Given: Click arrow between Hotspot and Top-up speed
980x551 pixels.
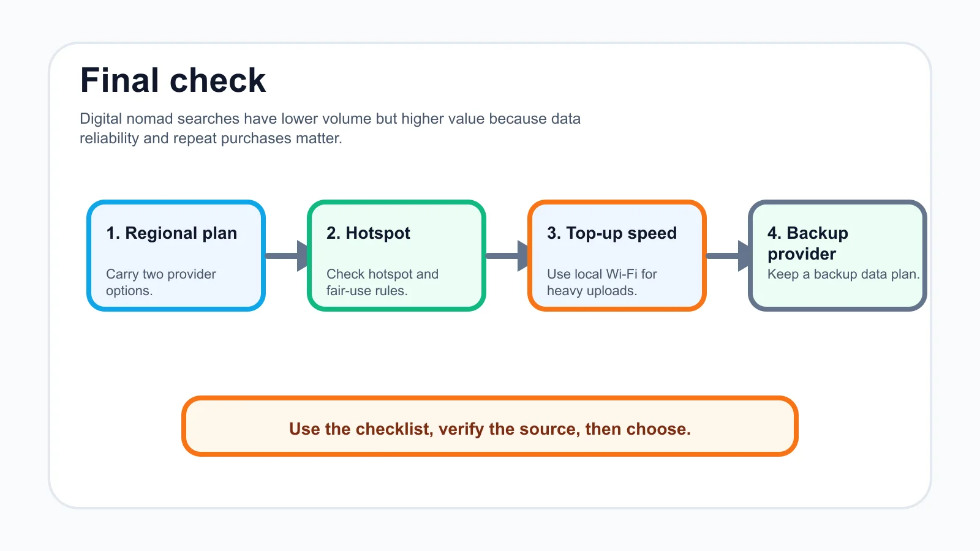Looking at the screenshot, I should [x=507, y=255].
